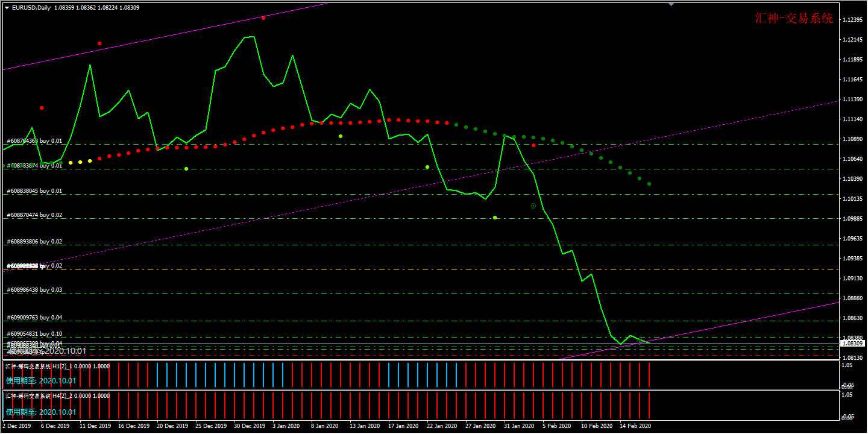868x434 pixels.
Task: Click the 8 Jan 2020 date label
Action: (x=325, y=426)
